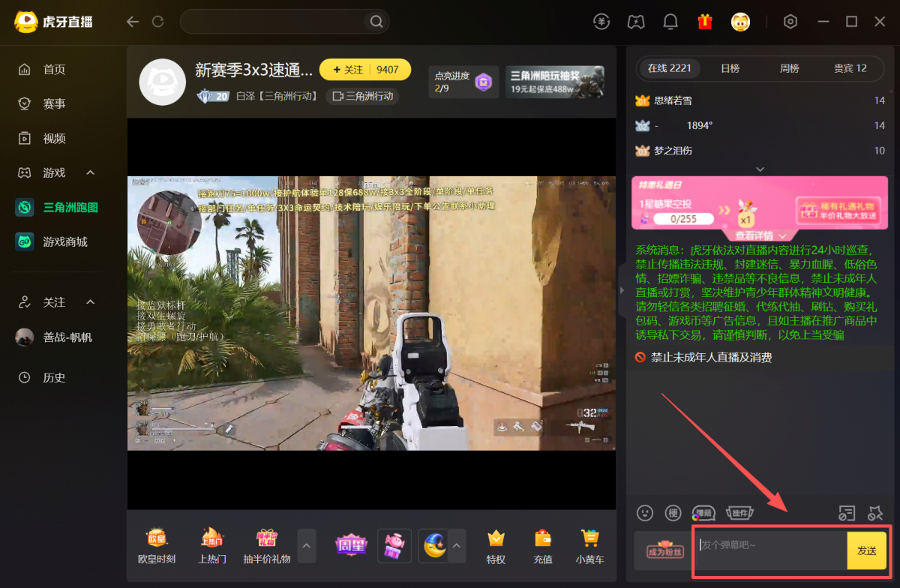The image size is (900, 588).
Task: Open the emoji picker in chat
Action: point(645,513)
